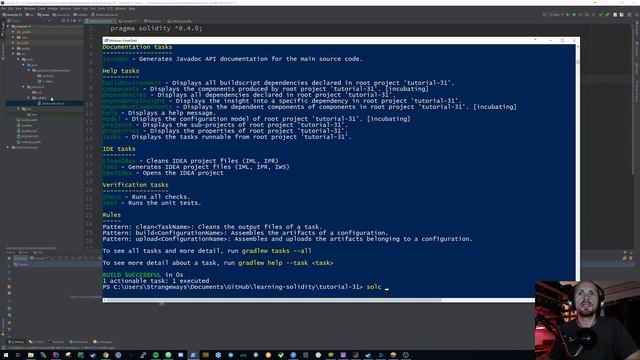Open the File menu in IntelliJ
The image size is (640, 360).
(x=4, y=9)
